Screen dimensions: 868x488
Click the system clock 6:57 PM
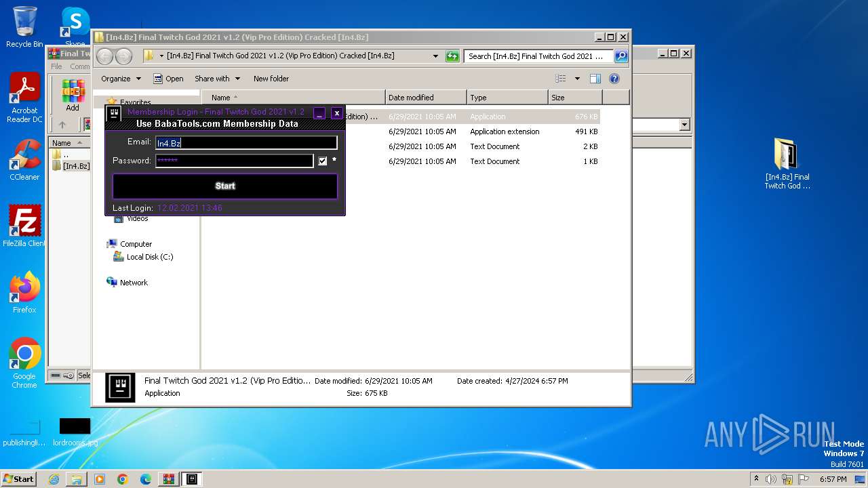(833, 479)
